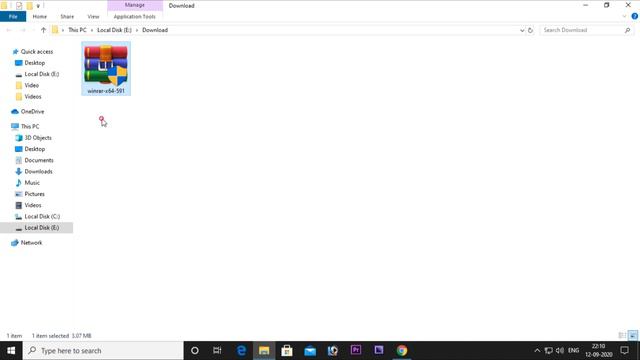Open Cortana from the taskbar
Viewport: 640px width, 360px height.
click(195, 351)
